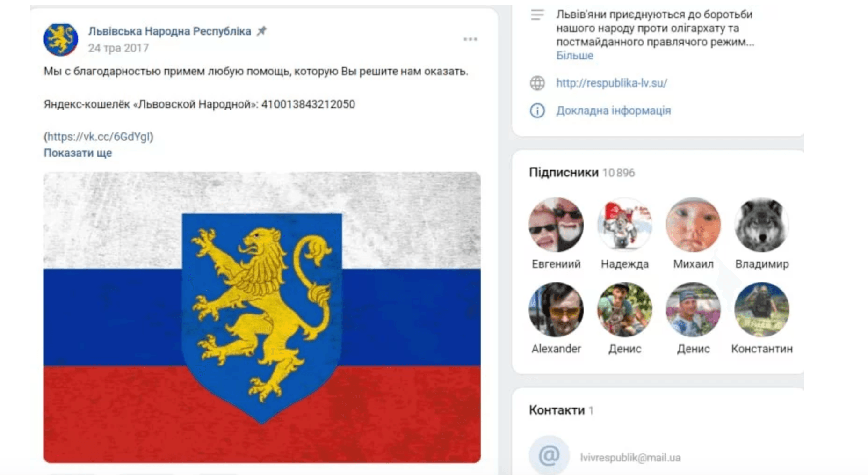The image size is (868, 475).
Task: Click the description lines icon
Action: [x=537, y=15]
